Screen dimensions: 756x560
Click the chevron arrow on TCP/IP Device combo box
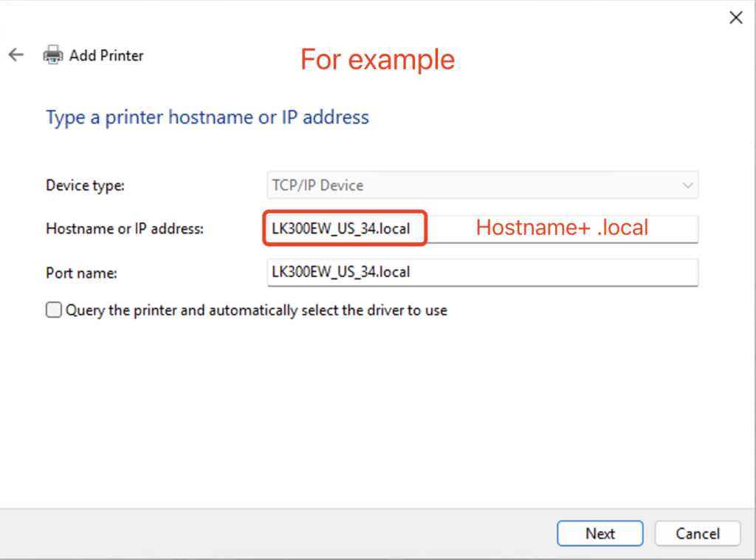(x=687, y=185)
